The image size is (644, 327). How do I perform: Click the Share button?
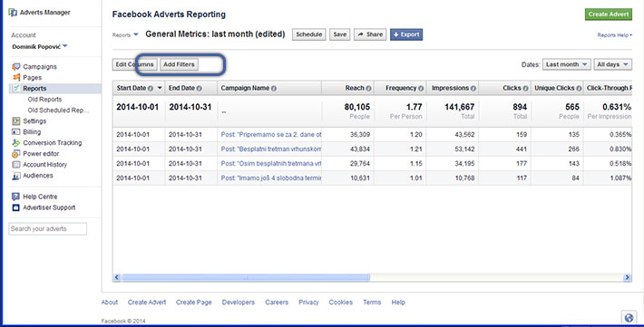click(x=370, y=34)
